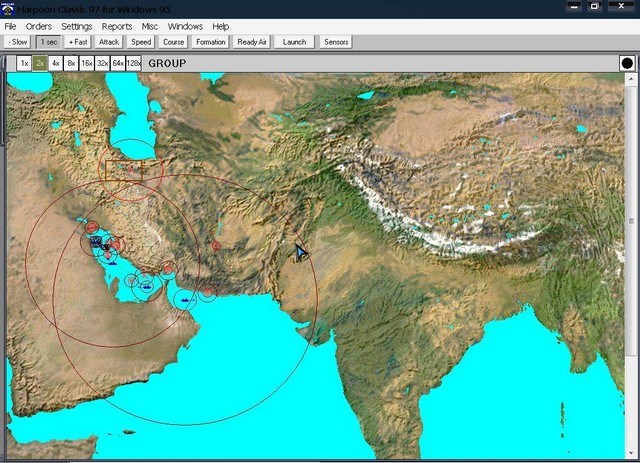Toggle the 128x zoom button
This screenshot has height=463, width=640.
pos(133,63)
